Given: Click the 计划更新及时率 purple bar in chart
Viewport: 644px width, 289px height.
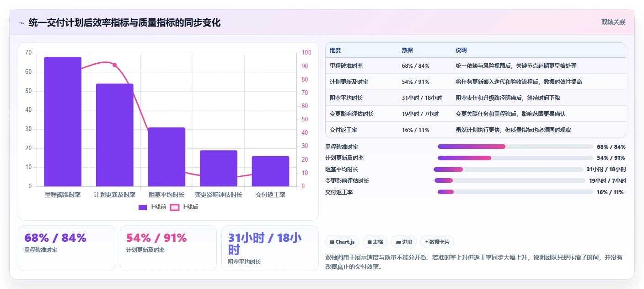Looking at the screenshot, I should [114, 135].
